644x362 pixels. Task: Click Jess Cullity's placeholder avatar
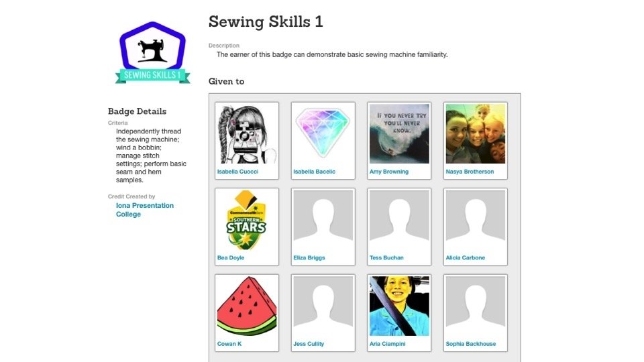pyautogui.click(x=323, y=306)
